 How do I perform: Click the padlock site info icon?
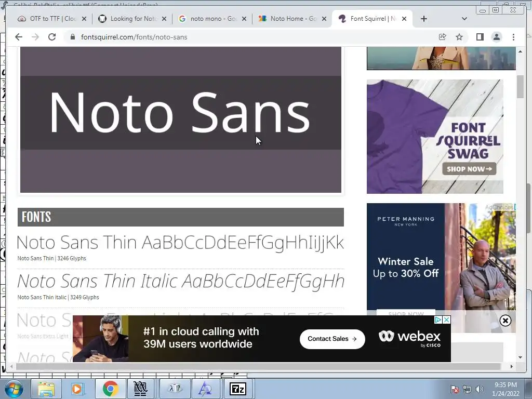73,37
